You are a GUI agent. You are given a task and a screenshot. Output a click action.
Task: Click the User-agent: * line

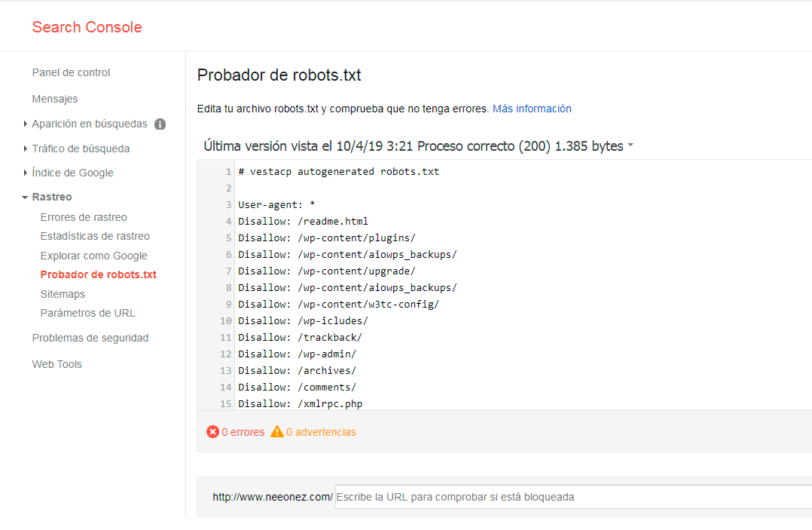point(276,204)
